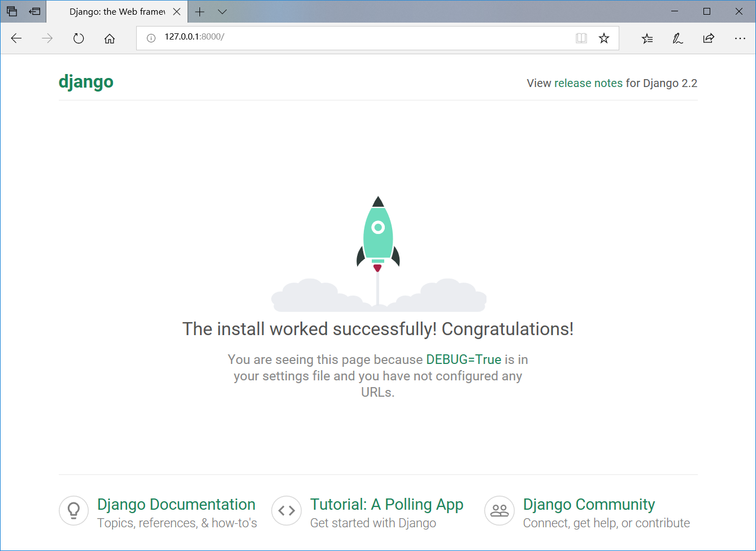
Task: Click the django logo heading
Action: click(x=86, y=82)
